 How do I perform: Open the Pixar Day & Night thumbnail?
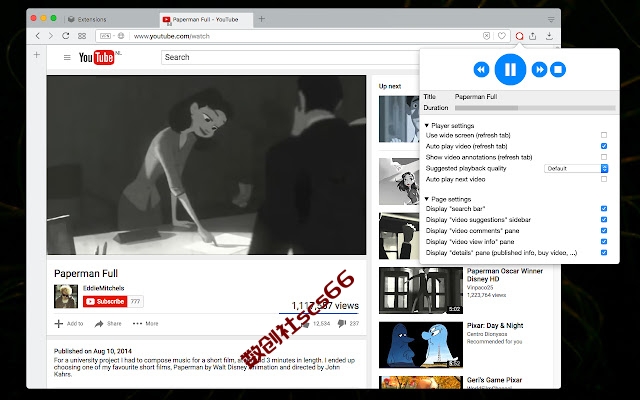point(421,345)
